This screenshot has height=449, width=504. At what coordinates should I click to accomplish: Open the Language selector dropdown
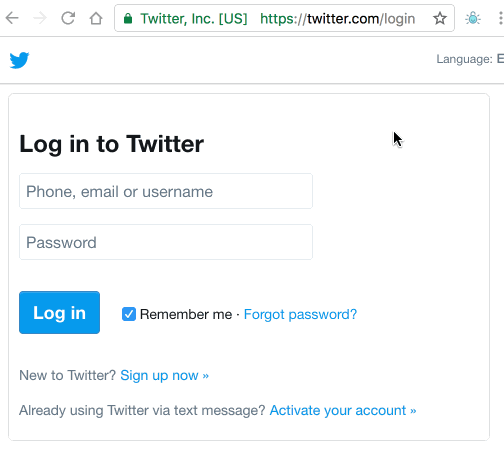[x=470, y=59]
